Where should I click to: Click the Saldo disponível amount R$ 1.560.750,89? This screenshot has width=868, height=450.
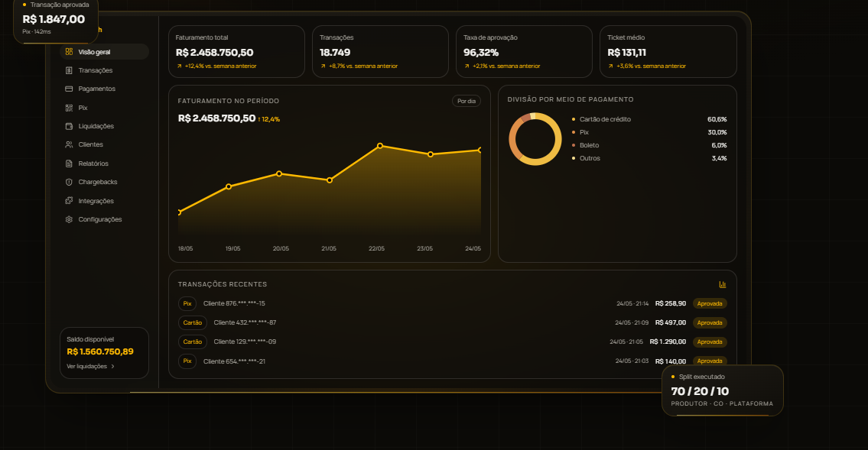coord(100,351)
